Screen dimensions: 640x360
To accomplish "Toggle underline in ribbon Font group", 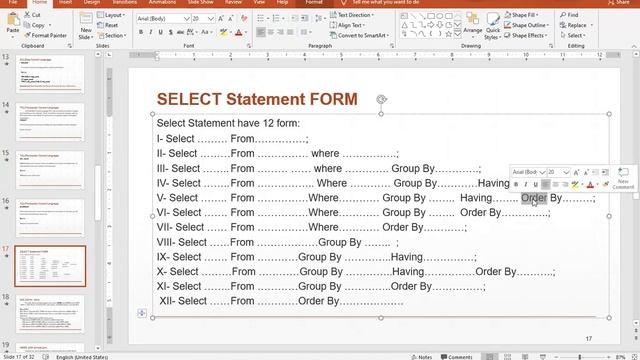I will [161, 32].
